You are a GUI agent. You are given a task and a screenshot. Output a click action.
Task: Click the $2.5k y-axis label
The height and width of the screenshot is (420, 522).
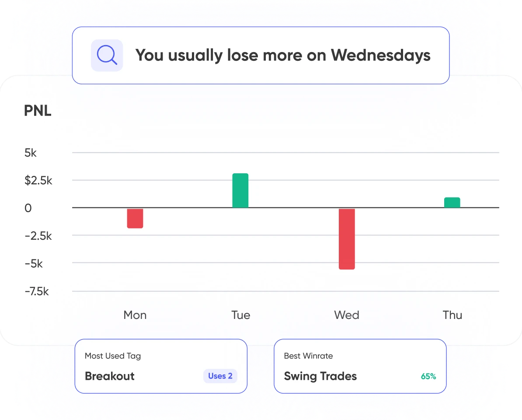[38, 180]
